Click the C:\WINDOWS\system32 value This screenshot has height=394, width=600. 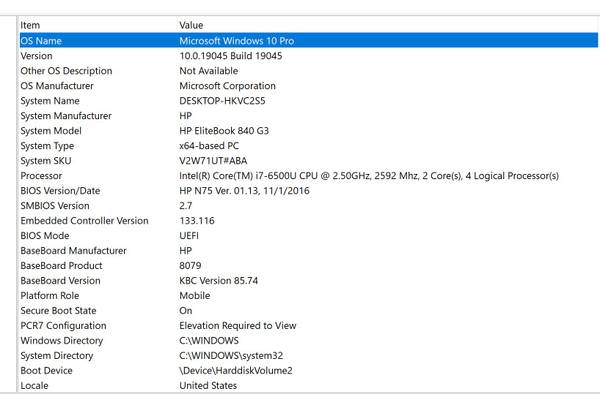[231, 355]
